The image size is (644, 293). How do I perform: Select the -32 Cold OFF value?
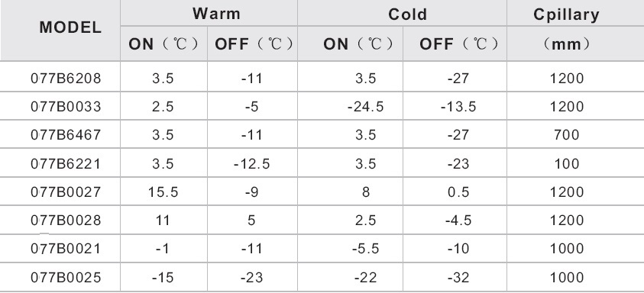coord(458,278)
